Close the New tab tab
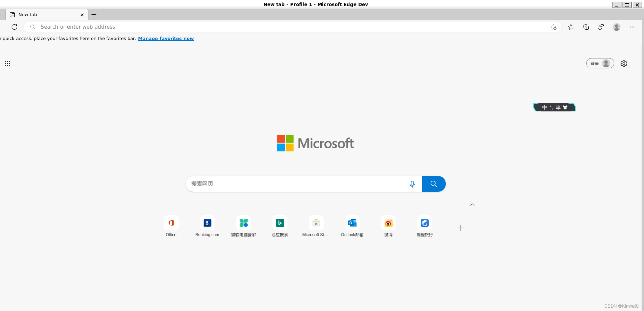The image size is (644, 311). (x=82, y=15)
